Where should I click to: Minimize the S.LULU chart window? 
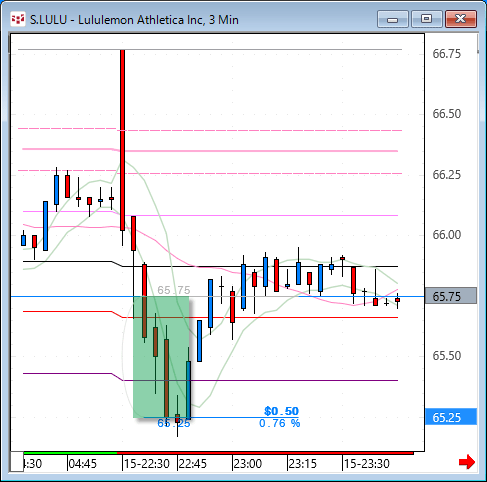tap(393, 19)
